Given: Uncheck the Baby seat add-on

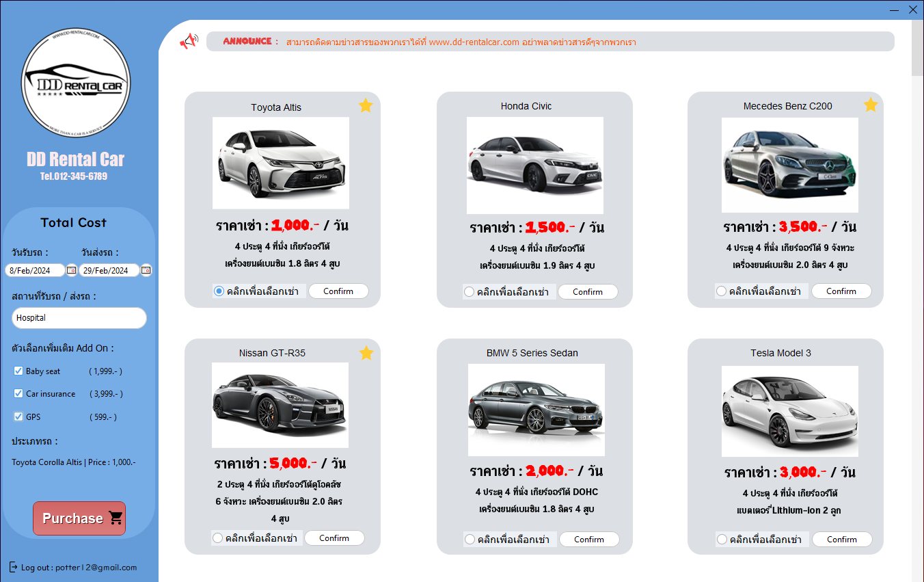Looking at the screenshot, I should [x=18, y=371].
